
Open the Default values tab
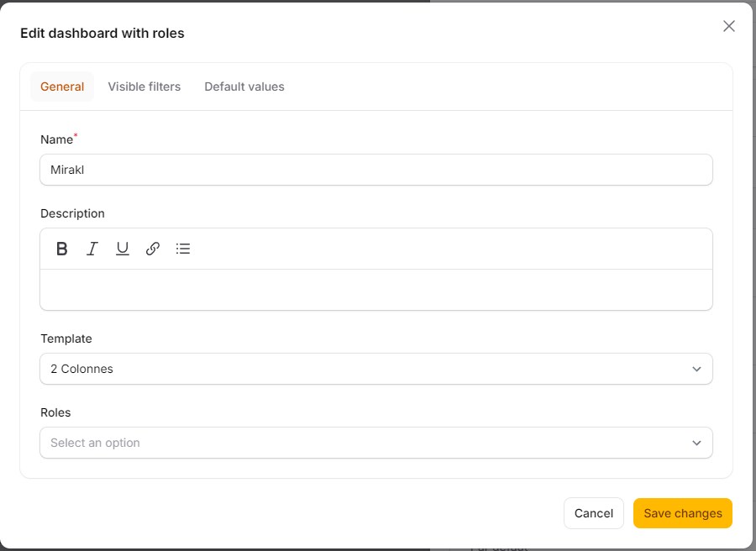coord(244,87)
